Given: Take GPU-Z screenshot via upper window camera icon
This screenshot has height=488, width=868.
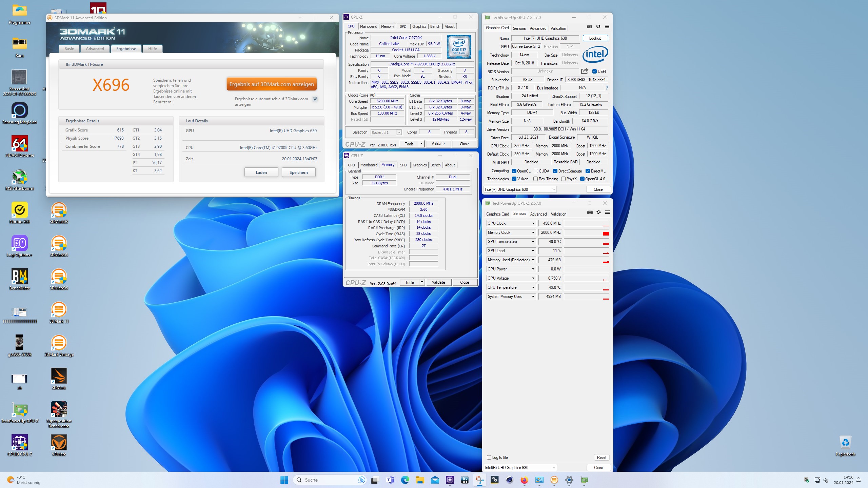Looking at the screenshot, I should click(590, 26).
